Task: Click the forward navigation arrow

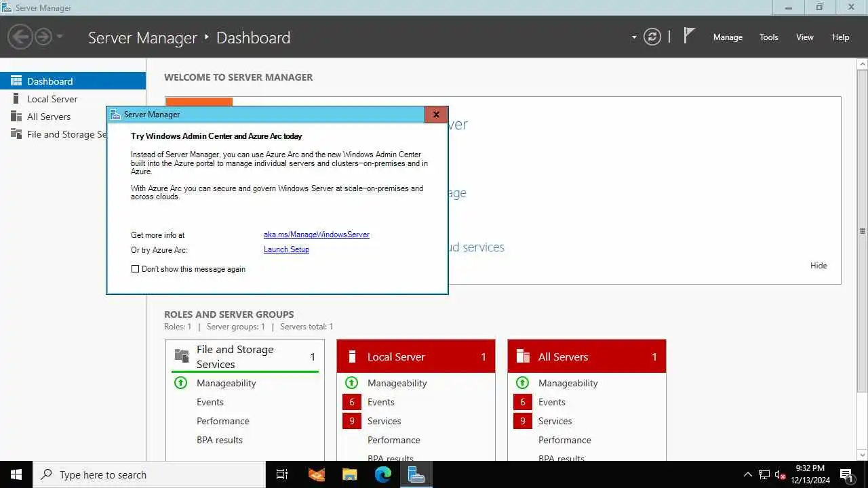Action: [x=43, y=37]
